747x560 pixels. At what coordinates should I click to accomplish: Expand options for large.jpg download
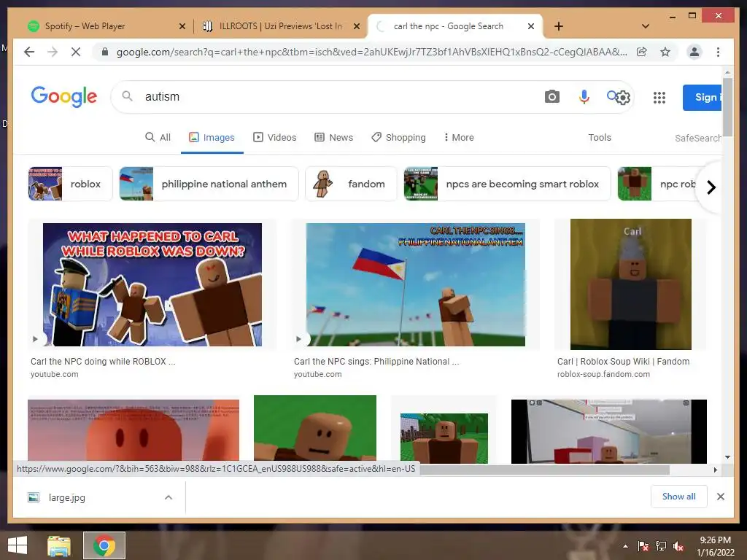(x=169, y=497)
